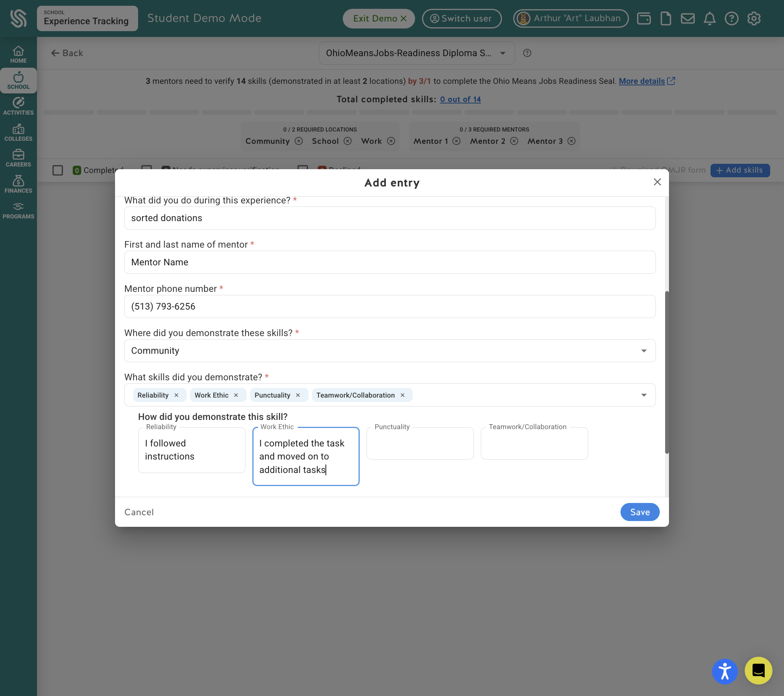The height and width of the screenshot is (696, 784).
Task: Open Arthur "Art" Laubhan profile menu
Action: [x=570, y=18]
